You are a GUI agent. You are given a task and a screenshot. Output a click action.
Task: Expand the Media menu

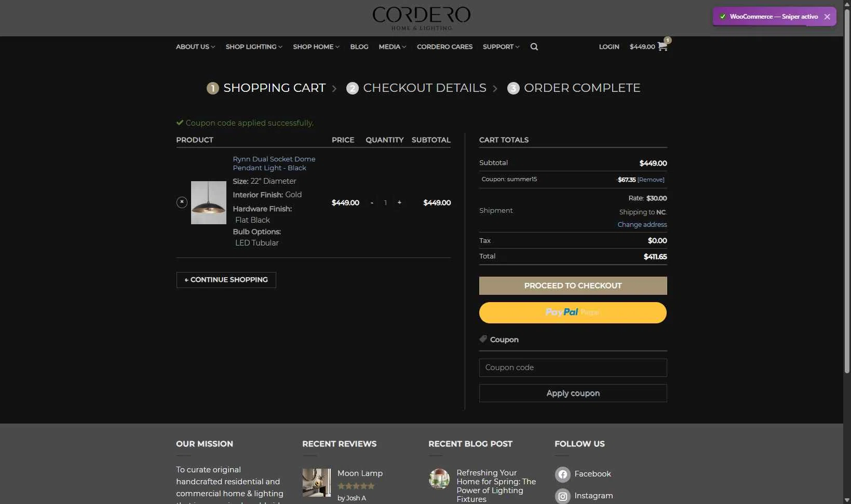coord(393,47)
